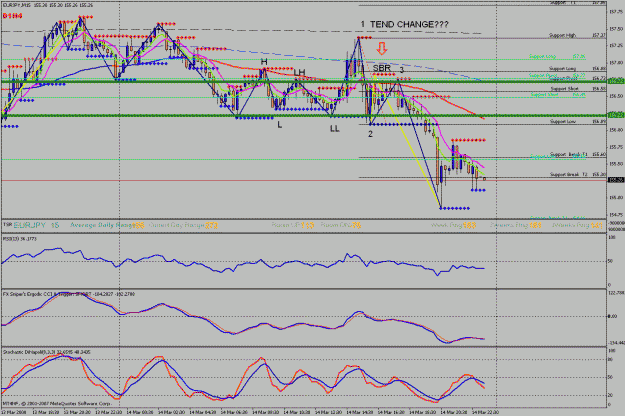Click the Support Break T2 label
Image resolution: width=625 pixels, height=416 pixels.
point(568,174)
